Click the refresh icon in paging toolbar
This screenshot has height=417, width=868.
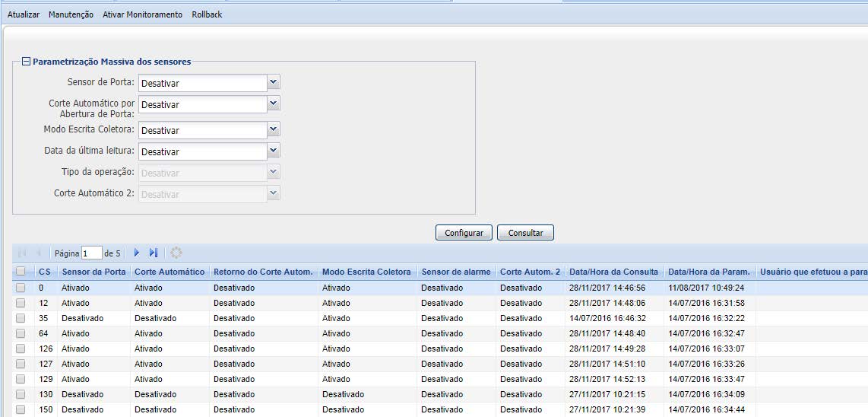[x=176, y=253]
